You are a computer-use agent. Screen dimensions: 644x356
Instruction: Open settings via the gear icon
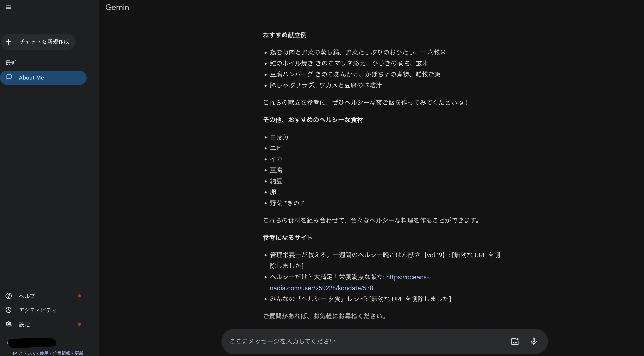(8, 324)
